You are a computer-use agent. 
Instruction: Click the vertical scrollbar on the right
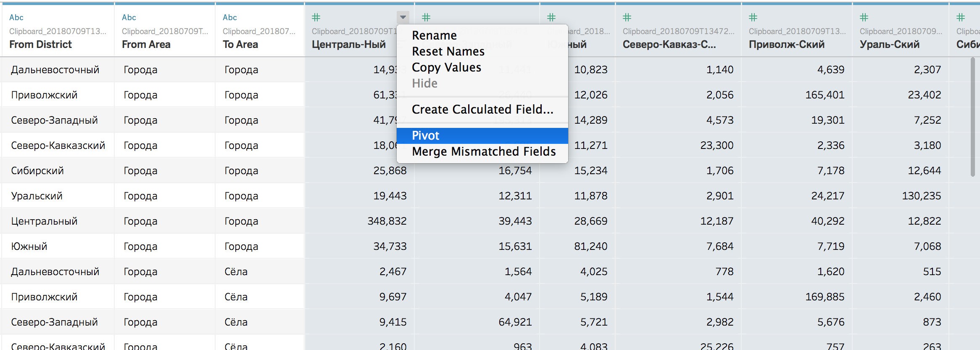(x=972, y=118)
